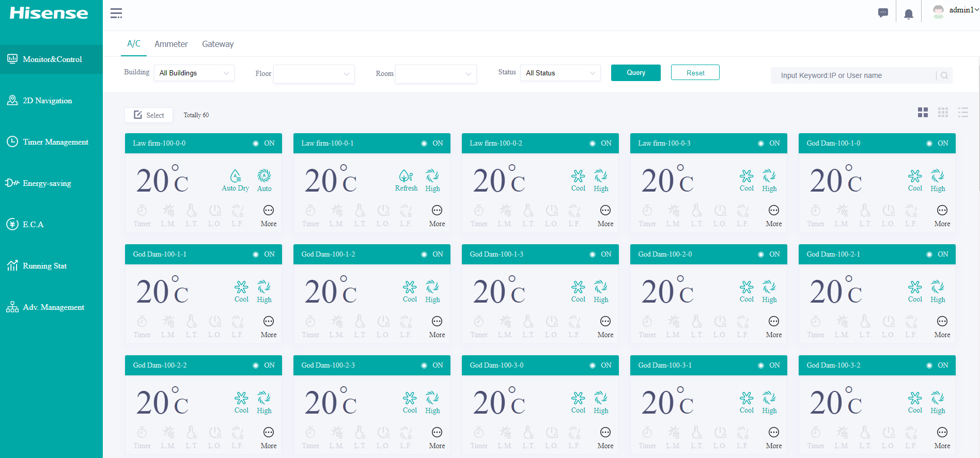The height and width of the screenshot is (458, 980).
Task: Toggle ON status of God Dam-100-2-2
Action: tap(264, 366)
